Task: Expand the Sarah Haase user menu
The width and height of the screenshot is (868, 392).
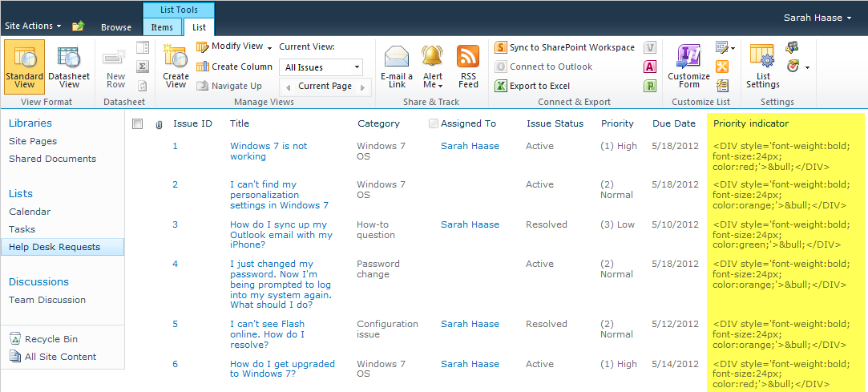Action: 817,17
